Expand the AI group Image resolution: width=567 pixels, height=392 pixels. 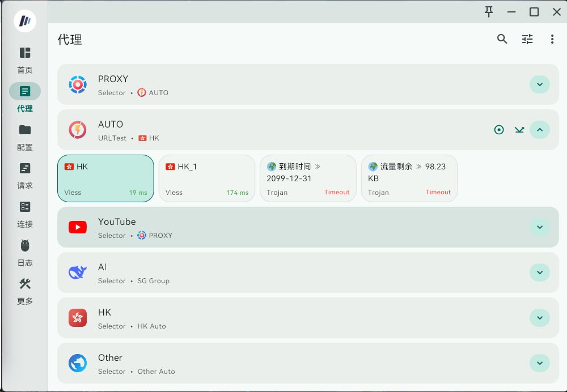[x=540, y=272]
